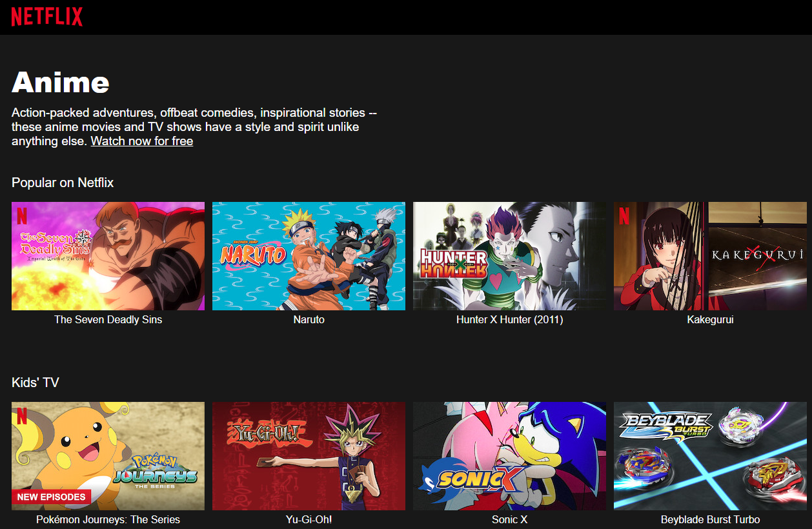Open the Pokémon Journeys thumbnail
The height and width of the screenshot is (529, 812).
pyautogui.click(x=108, y=456)
